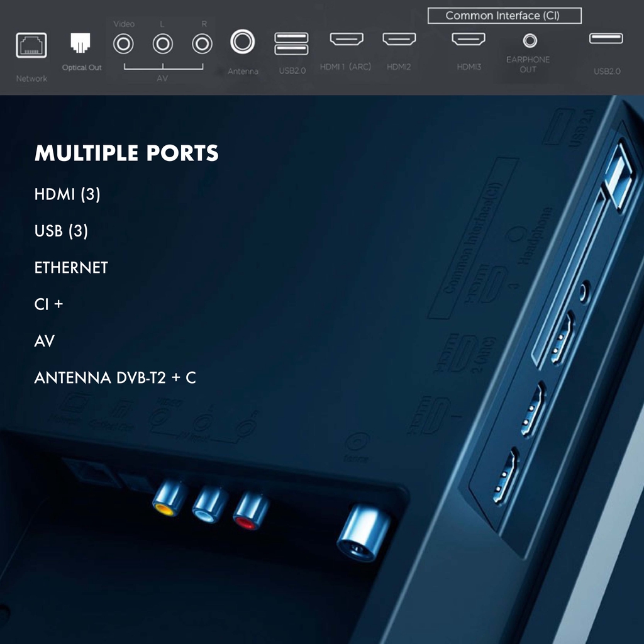Click the Earphone Out jack icon
The image size is (644, 644).
[x=530, y=41]
